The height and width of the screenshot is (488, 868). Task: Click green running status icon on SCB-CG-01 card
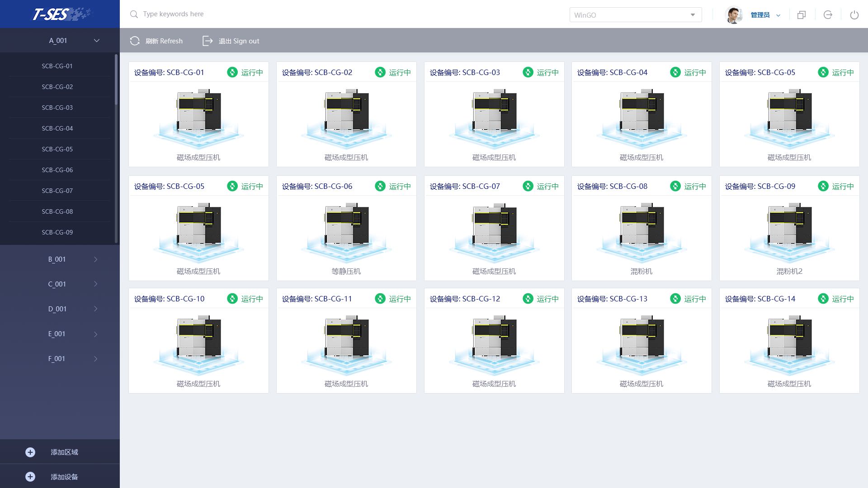click(x=232, y=72)
